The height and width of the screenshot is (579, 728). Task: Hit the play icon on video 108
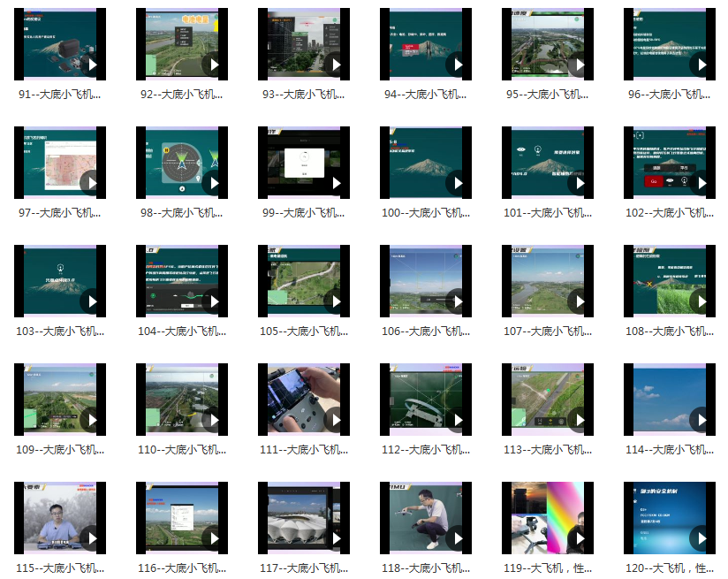(700, 301)
